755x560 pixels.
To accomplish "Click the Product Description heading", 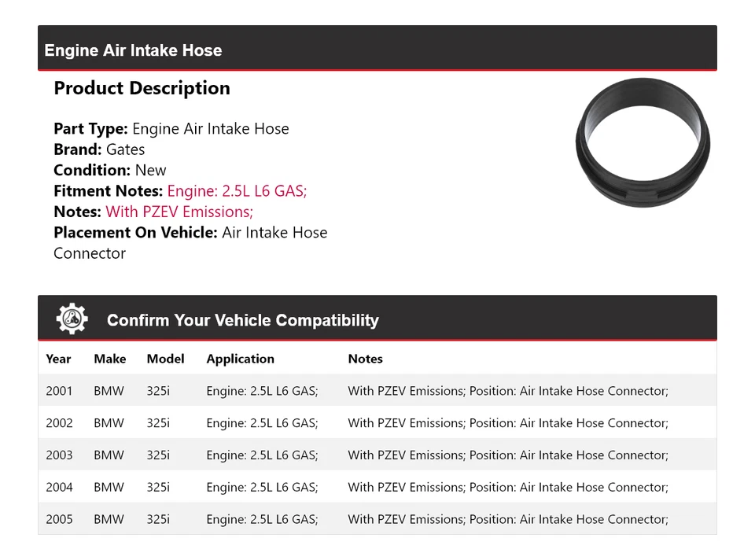I will [142, 88].
